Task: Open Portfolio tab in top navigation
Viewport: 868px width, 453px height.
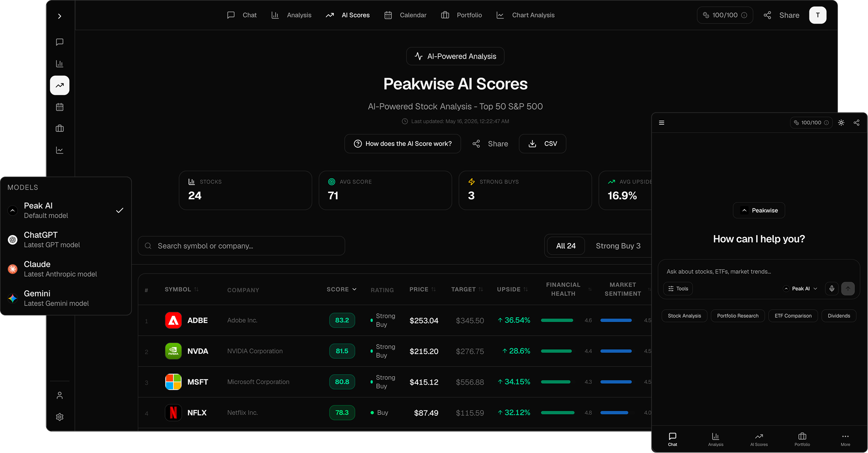Action: (x=462, y=15)
